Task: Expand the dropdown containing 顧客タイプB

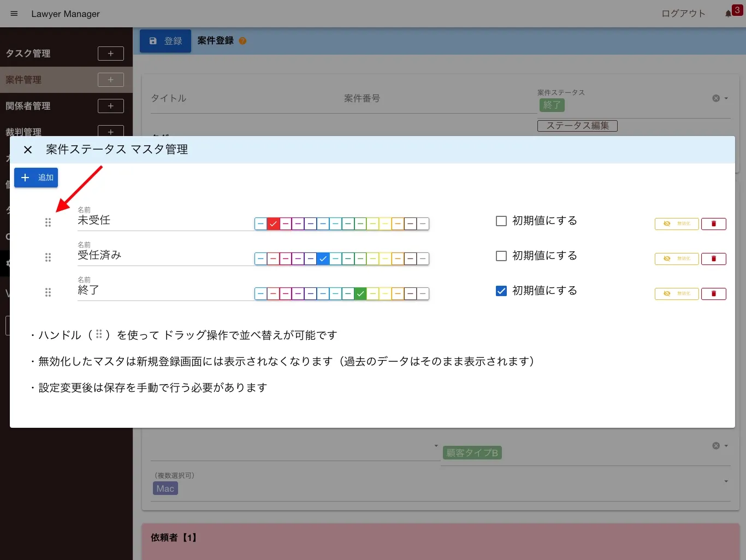Action: point(726,446)
